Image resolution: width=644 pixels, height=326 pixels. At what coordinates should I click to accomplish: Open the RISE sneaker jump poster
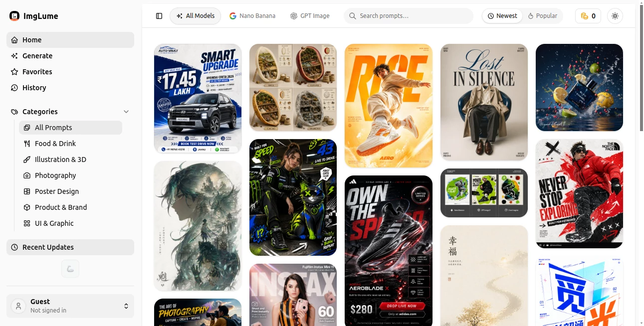click(389, 106)
